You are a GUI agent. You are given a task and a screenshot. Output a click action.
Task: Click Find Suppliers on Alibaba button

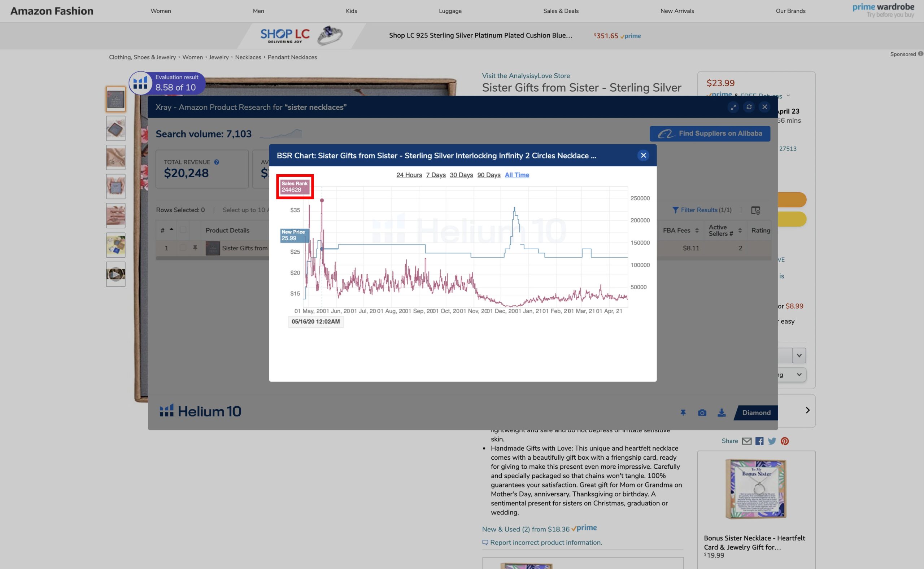[x=710, y=134]
